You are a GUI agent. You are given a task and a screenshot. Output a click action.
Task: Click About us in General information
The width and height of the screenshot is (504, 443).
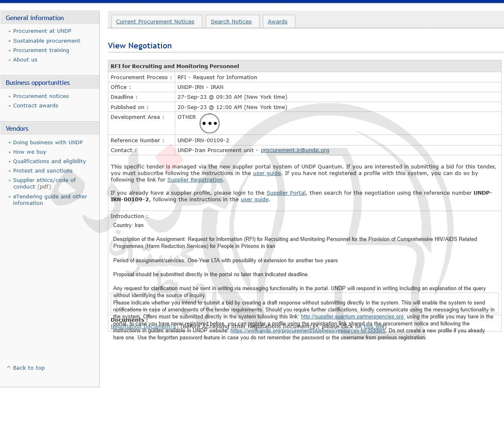click(25, 60)
